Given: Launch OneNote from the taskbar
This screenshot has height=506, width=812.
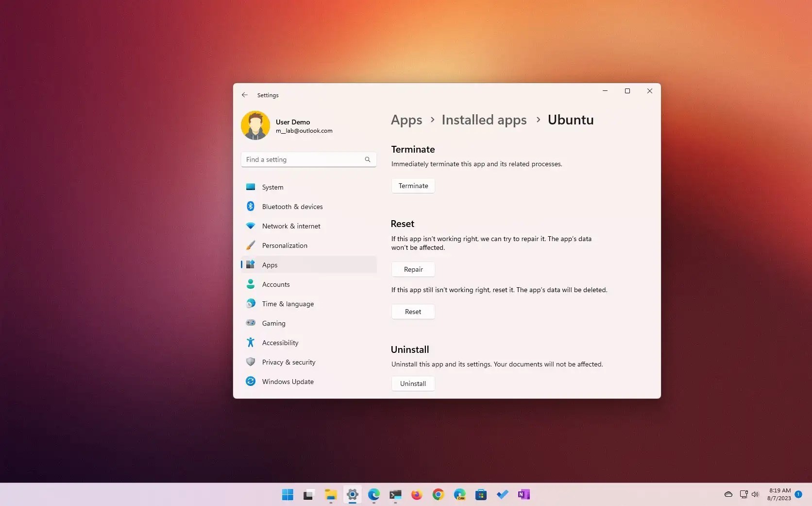Looking at the screenshot, I should click(x=524, y=495).
